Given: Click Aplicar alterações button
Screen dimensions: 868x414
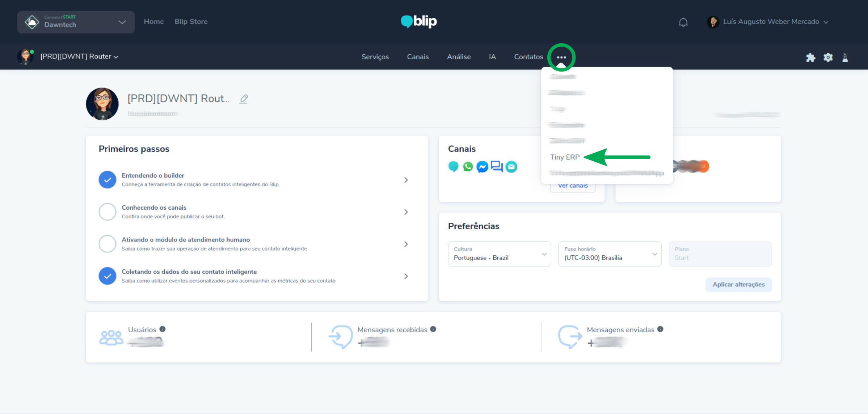Looking at the screenshot, I should (738, 285).
